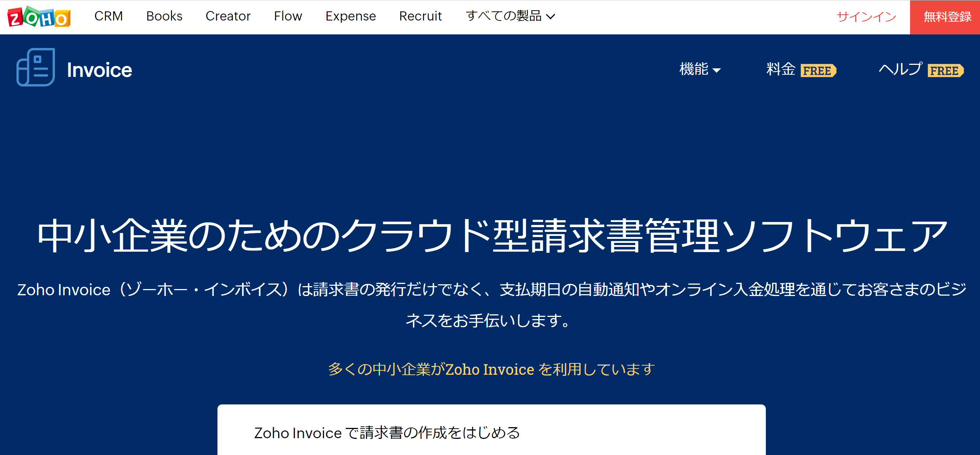Click the サインイン link

click(866, 17)
